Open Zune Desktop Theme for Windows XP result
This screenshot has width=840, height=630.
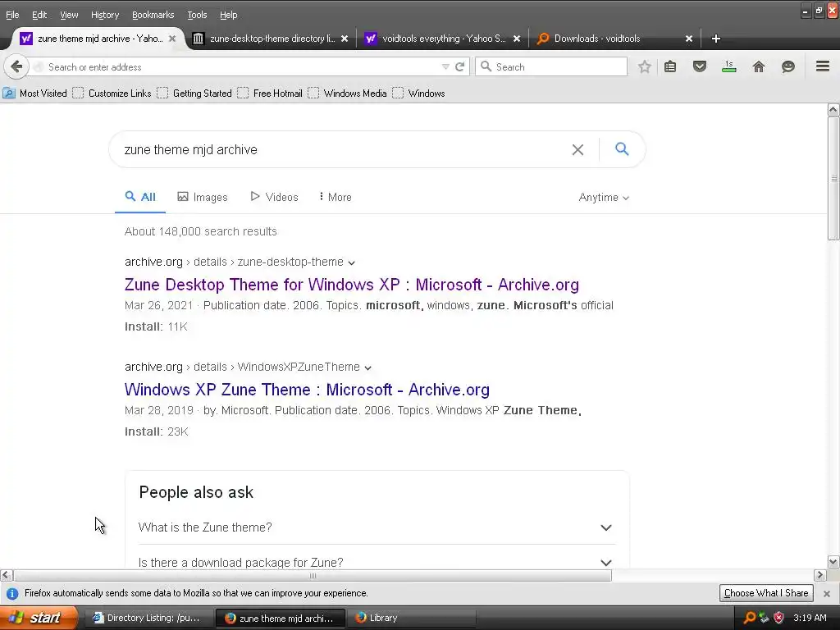(351, 285)
